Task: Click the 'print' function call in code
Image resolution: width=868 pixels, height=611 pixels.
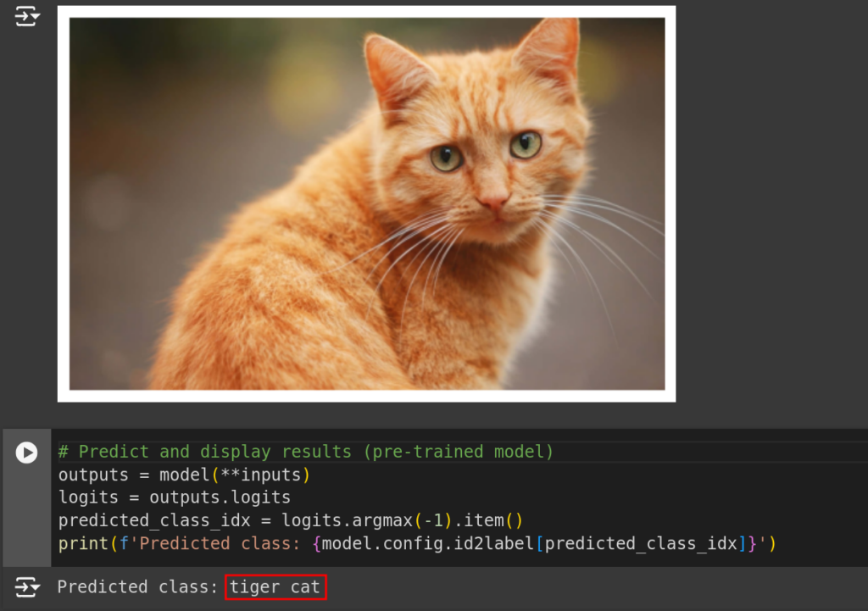Action: tap(83, 543)
